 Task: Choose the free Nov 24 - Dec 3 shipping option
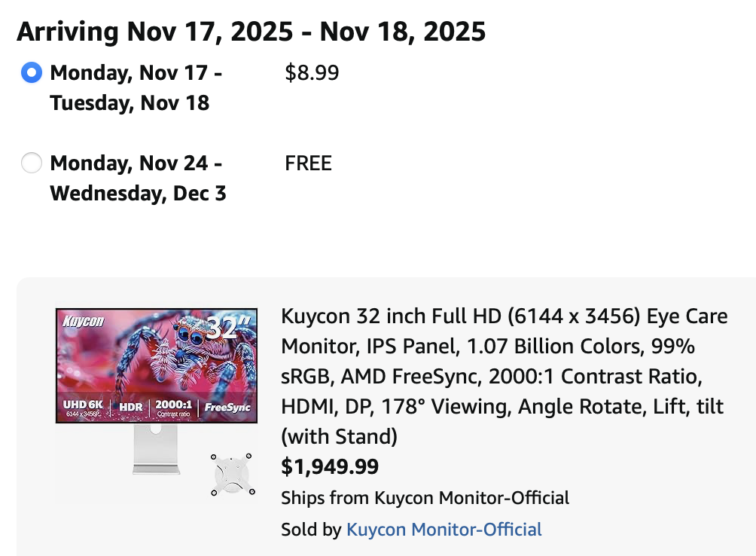click(32, 163)
